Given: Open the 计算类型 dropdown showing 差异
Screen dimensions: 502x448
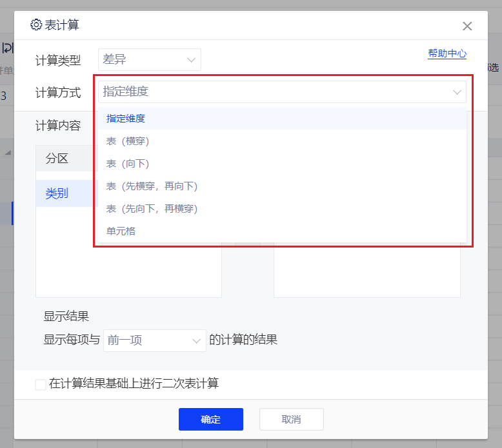Looking at the screenshot, I should point(149,60).
